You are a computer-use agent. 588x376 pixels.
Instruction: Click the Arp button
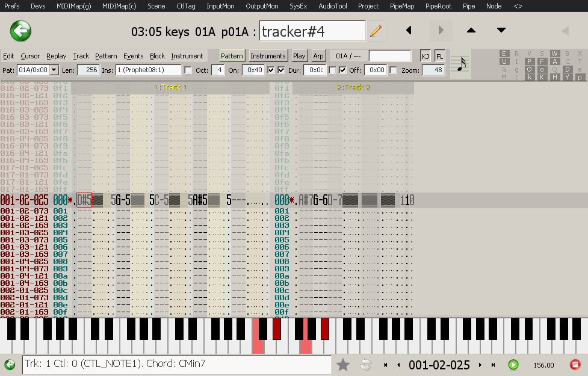pos(318,56)
